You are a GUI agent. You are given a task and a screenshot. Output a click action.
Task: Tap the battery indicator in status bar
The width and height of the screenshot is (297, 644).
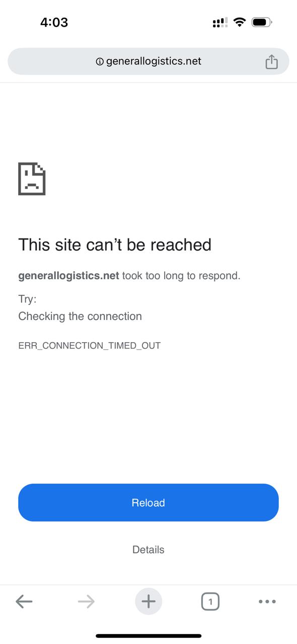(262, 22)
